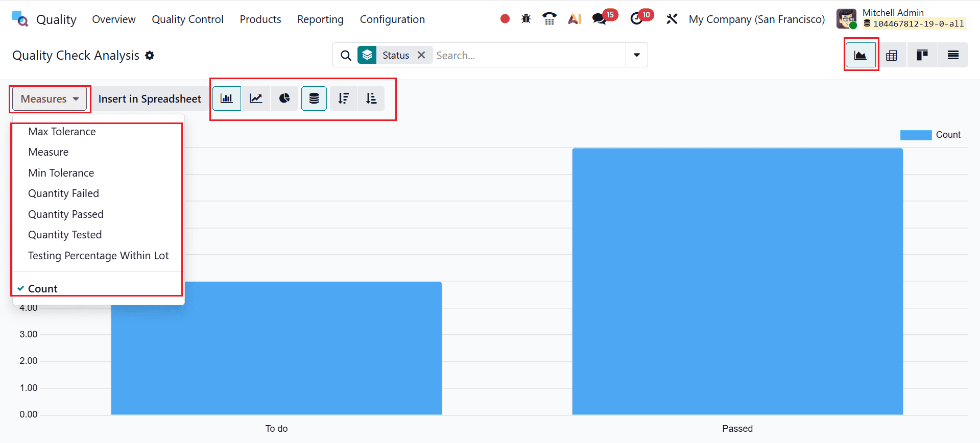This screenshot has height=443, width=980.
Task: Click the Count legend color swatch
Action: pyautogui.click(x=915, y=135)
